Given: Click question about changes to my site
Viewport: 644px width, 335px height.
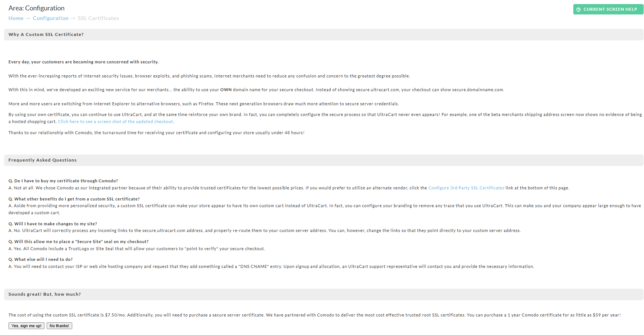Looking at the screenshot, I should [x=53, y=224].
